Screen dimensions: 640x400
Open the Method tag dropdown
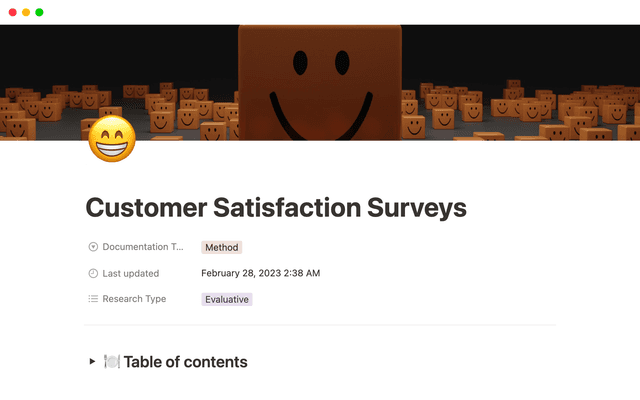coord(222,247)
